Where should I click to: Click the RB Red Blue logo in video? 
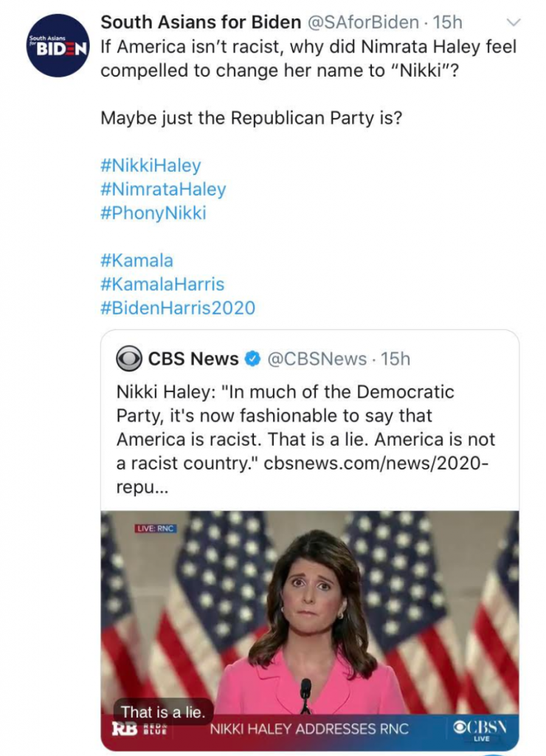tap(139, 728)
